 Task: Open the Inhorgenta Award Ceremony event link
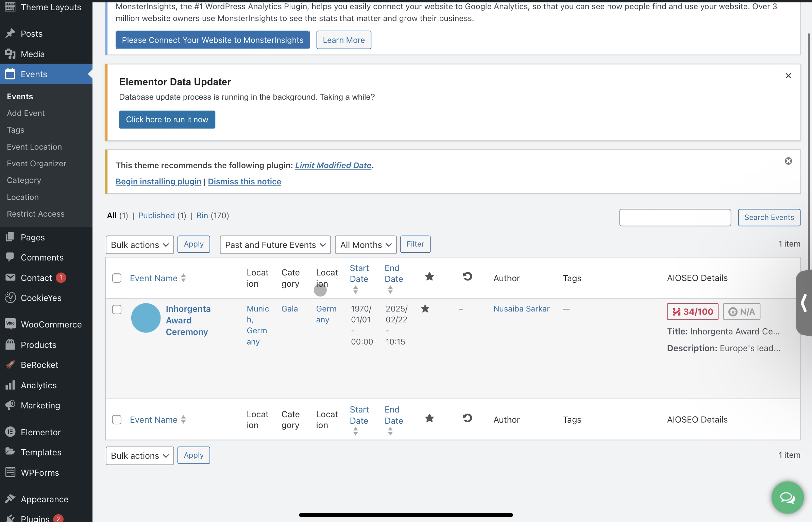(188, 320)
